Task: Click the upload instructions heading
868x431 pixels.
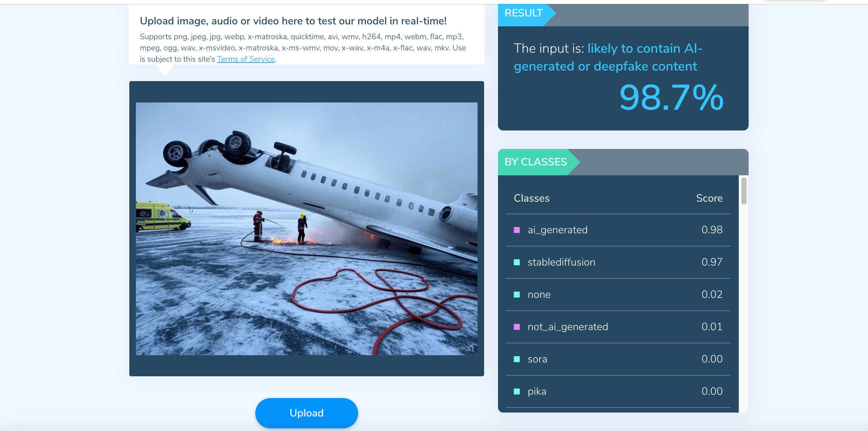Action: coord(293,21)
